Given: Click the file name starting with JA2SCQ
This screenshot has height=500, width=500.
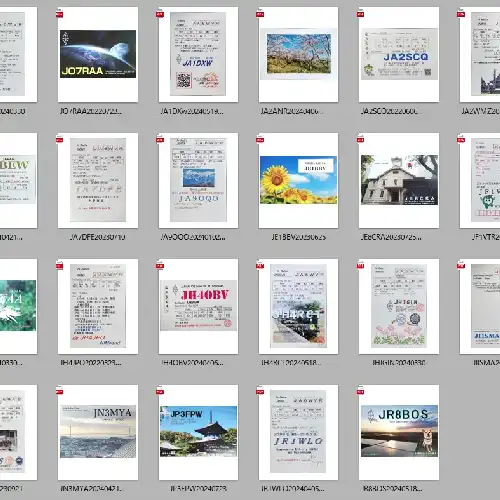Looking at the screenshot, I should 392,111.
